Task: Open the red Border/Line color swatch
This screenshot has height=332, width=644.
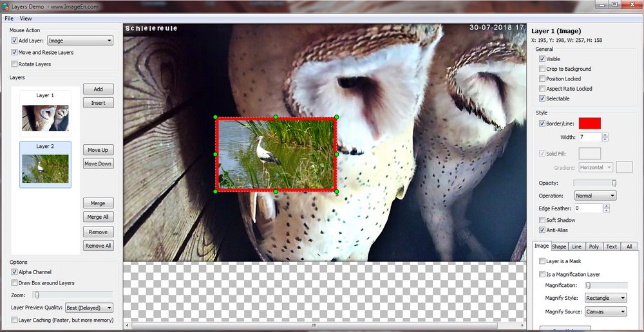Action: (590, 124)
